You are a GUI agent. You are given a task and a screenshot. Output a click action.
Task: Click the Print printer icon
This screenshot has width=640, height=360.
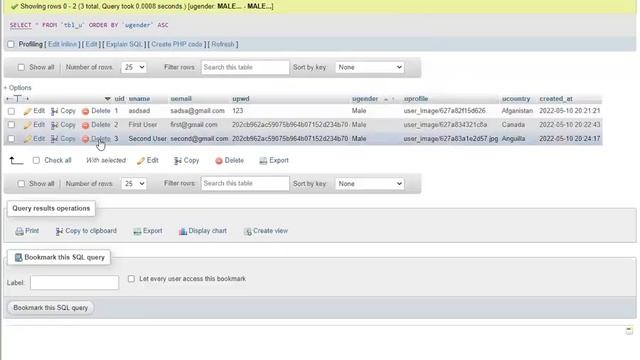(19, 231)
